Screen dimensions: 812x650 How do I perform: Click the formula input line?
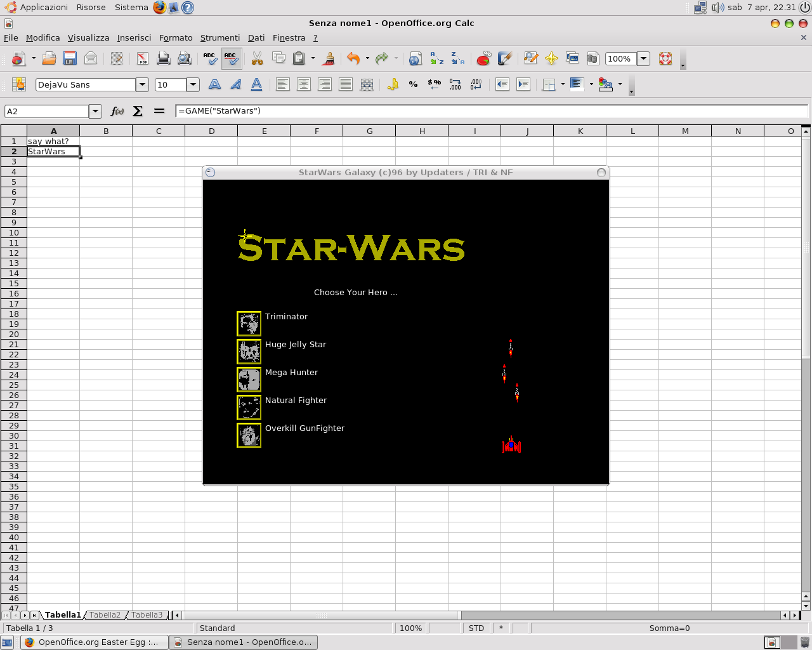(492, 111)
